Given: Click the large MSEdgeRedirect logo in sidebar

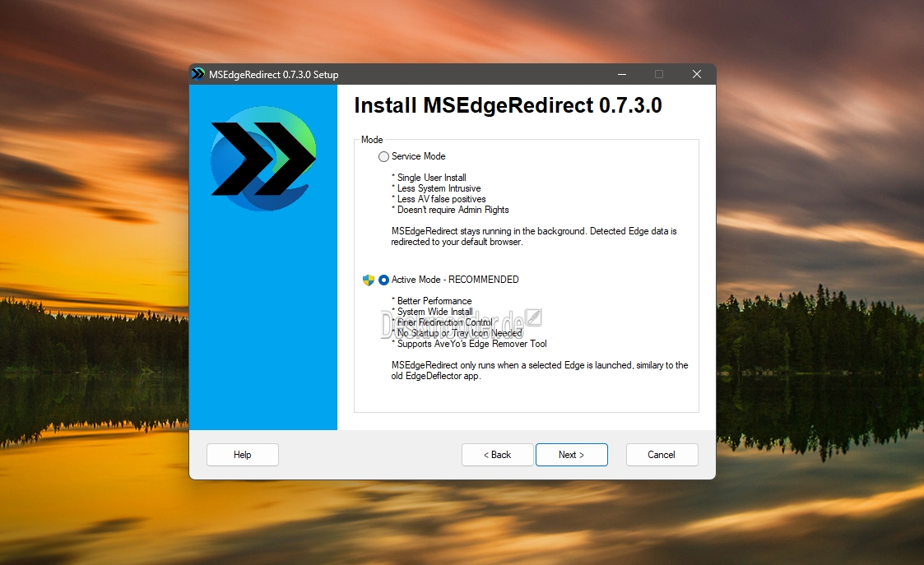Looking at the screenshot, I should click(263, 159).
